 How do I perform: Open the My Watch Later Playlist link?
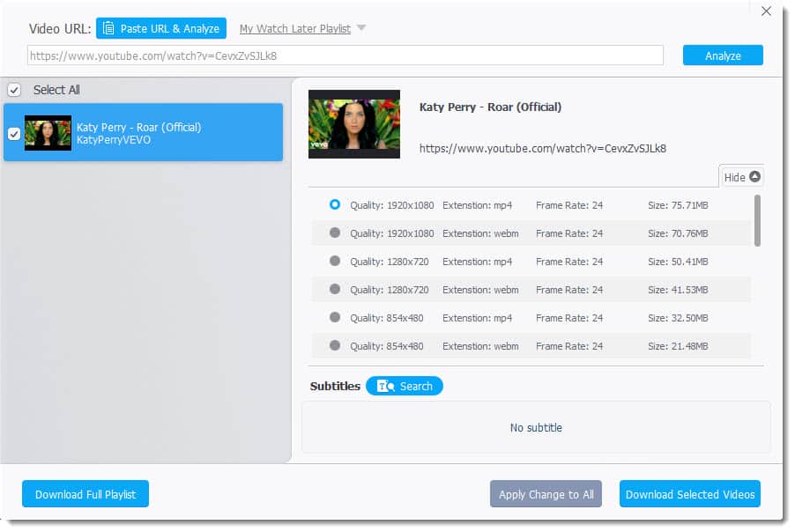point(295,29)
